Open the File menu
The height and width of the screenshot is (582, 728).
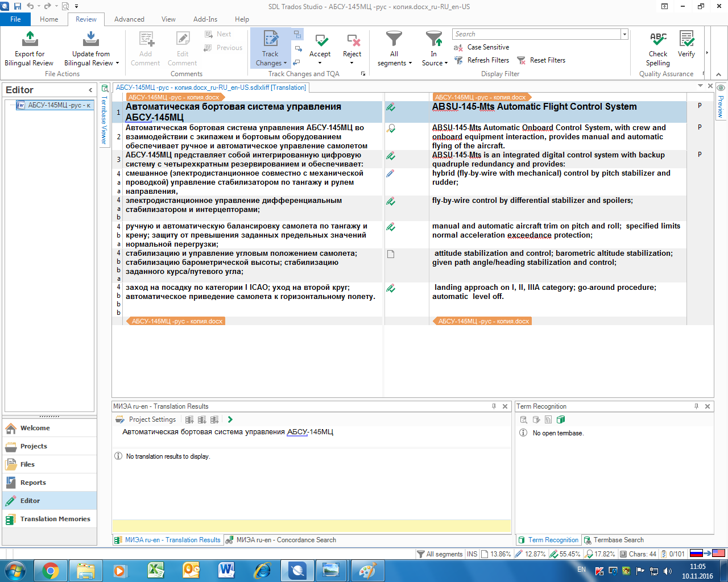(15, 19)
